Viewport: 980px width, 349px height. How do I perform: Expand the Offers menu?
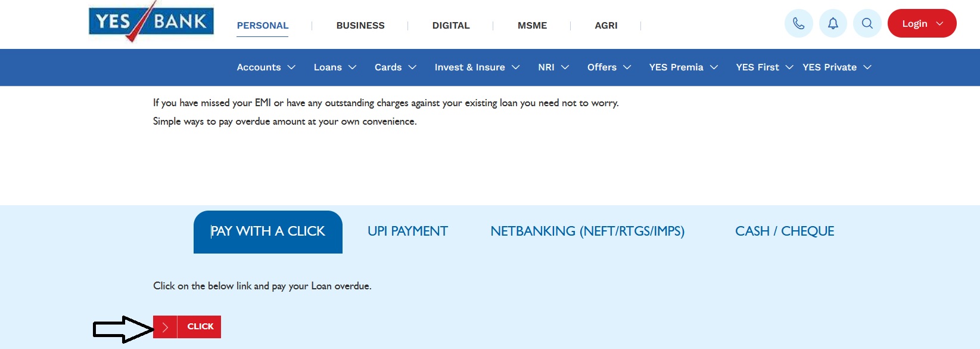609,67
